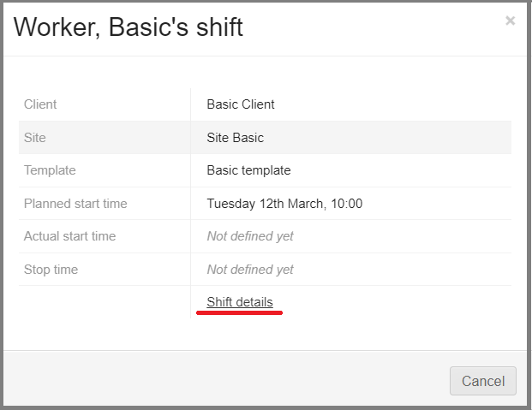Click the "Site Basic" value
Screen dimensions: 532x410
pos(235,137)
